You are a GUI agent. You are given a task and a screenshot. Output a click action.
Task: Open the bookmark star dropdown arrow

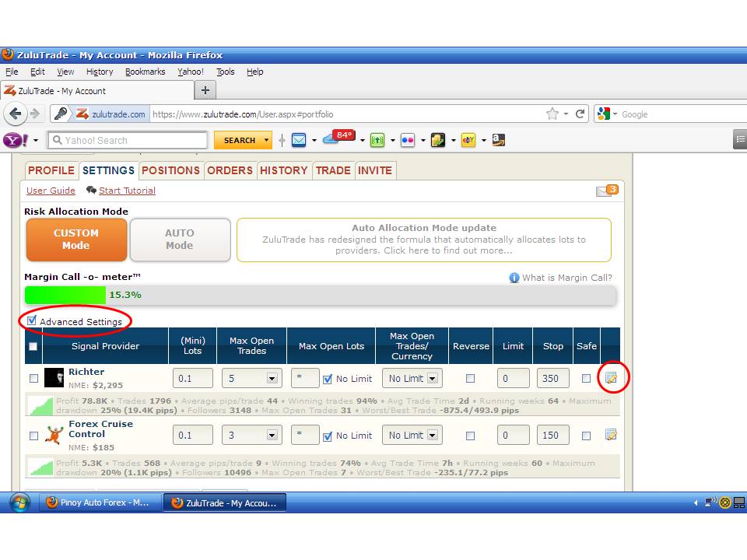pyautogui.click(x=566, y=114)
